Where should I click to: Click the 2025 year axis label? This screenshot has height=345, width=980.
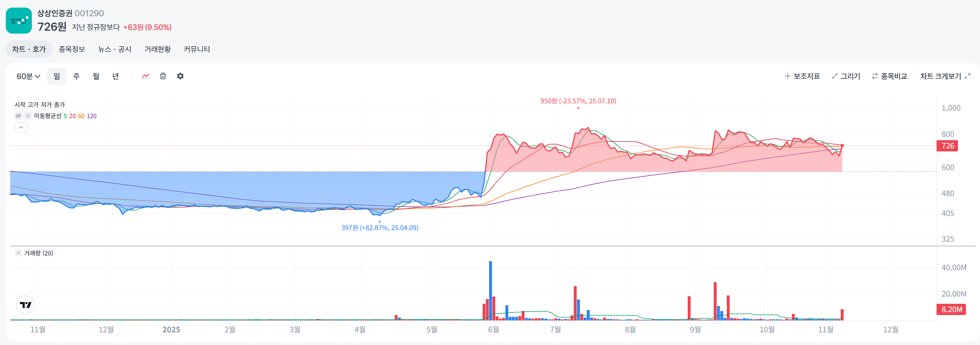[171, 329]
